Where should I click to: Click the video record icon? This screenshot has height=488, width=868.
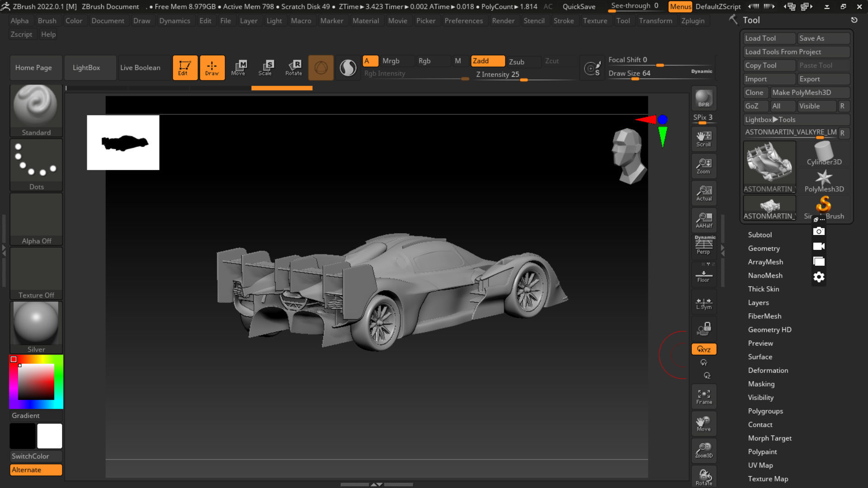click(819, 246)
